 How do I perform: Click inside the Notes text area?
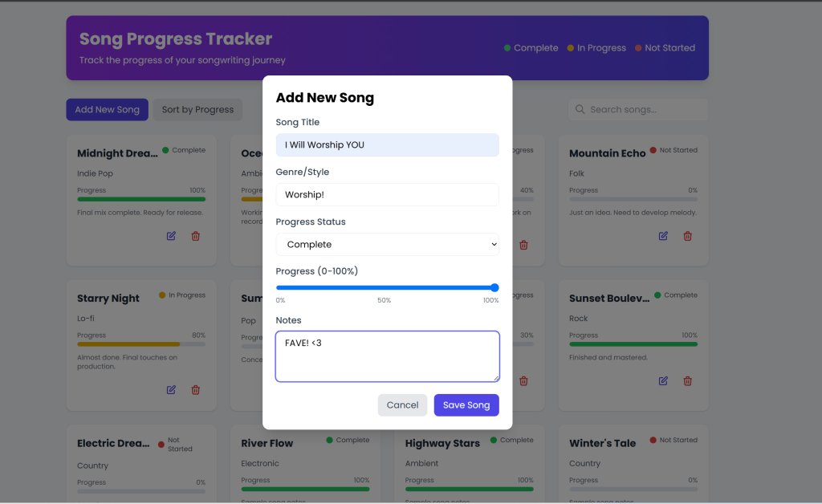point(387,356)
